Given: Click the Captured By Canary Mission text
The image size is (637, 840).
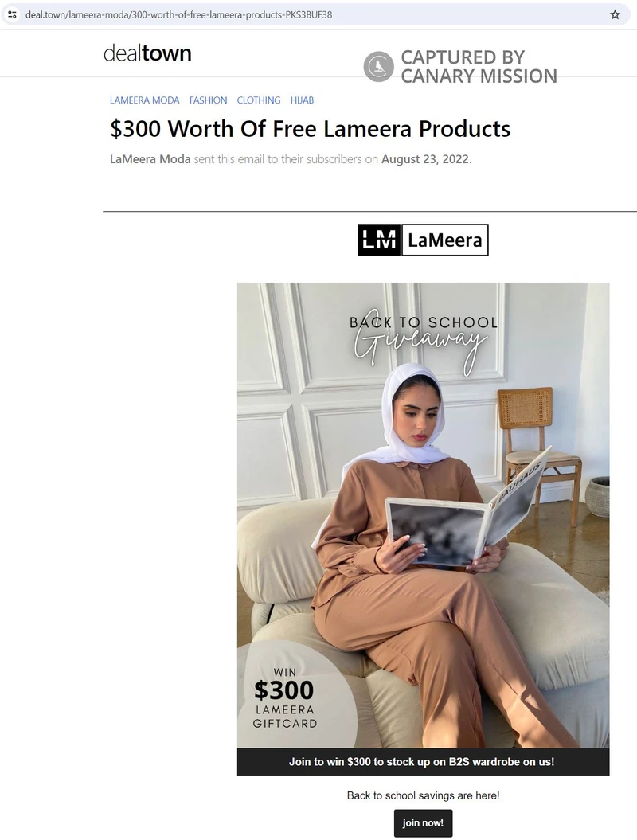Looking at the screenshot, I should pyautogui.click(x=479, y=66).
